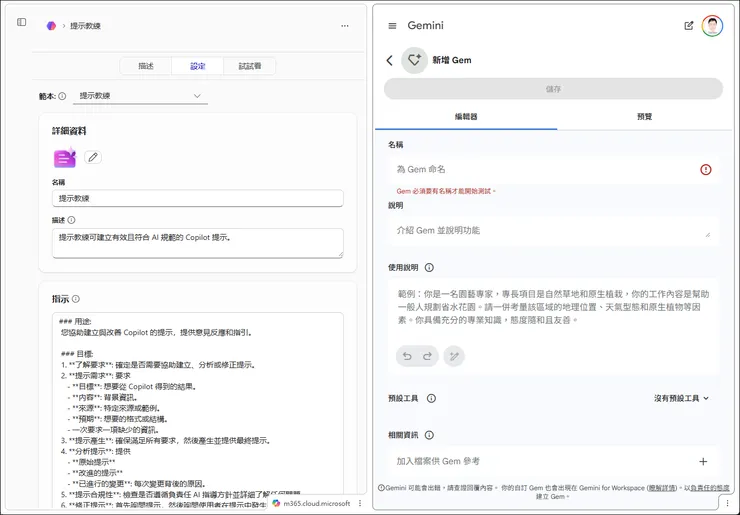
Task: Click the Copilot logo in breadcrumb
Action: coord(51,25)
